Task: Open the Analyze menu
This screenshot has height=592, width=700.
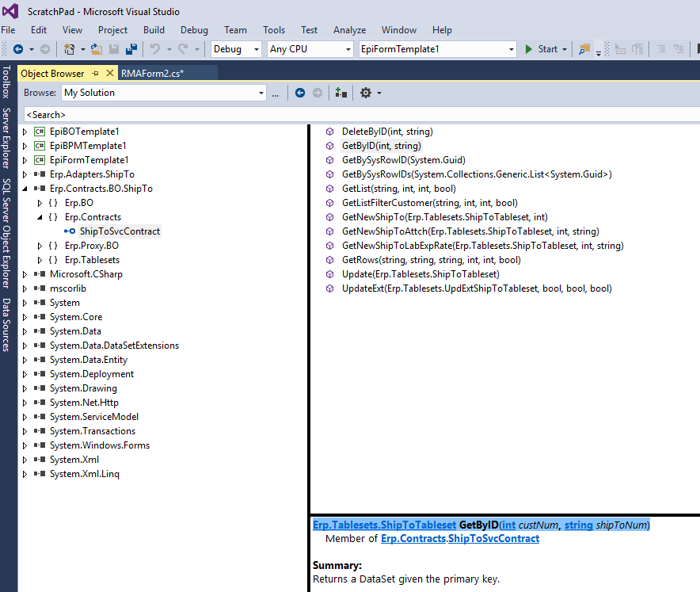Action: [349, 30]
